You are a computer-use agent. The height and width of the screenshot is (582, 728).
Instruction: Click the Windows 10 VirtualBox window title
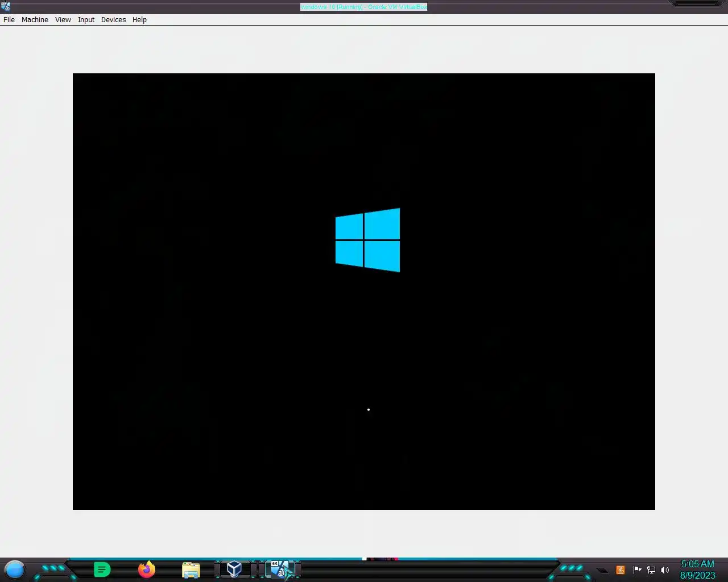pos(363,7)
